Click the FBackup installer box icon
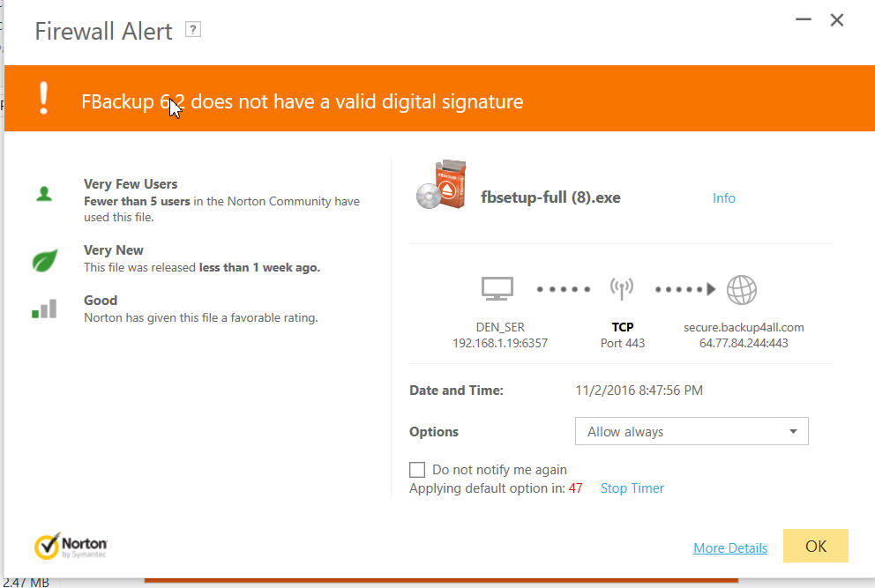Image resolution: width=875 pixels, height=588 pixels. coord(441,184)
